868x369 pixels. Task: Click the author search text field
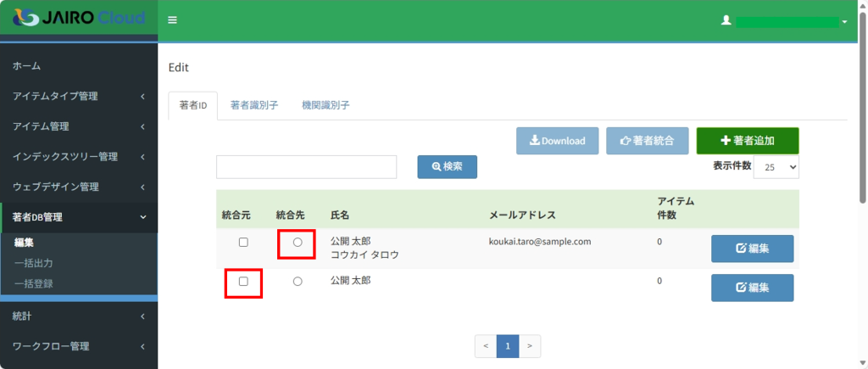tap(307, 167)
